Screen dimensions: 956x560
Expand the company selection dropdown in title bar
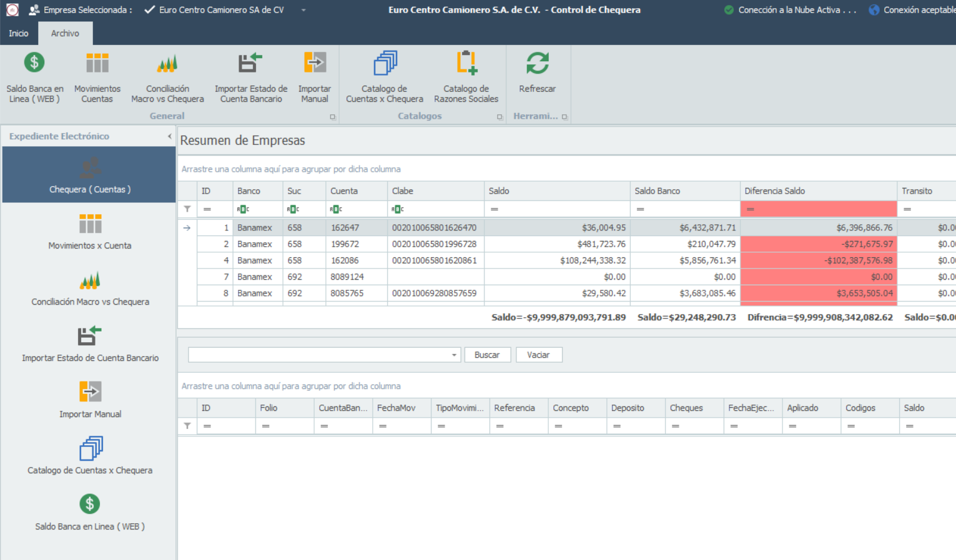click(x=303, y=10)
